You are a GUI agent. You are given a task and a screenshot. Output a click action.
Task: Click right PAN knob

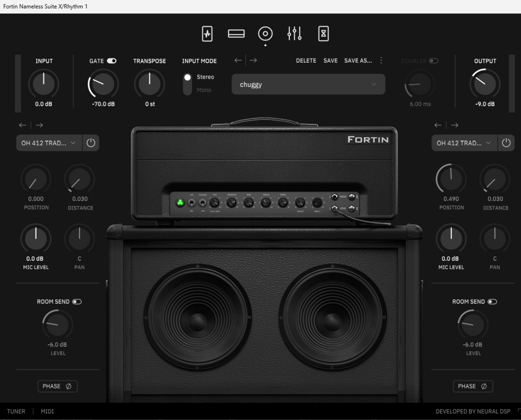click(x=495, y=239)
